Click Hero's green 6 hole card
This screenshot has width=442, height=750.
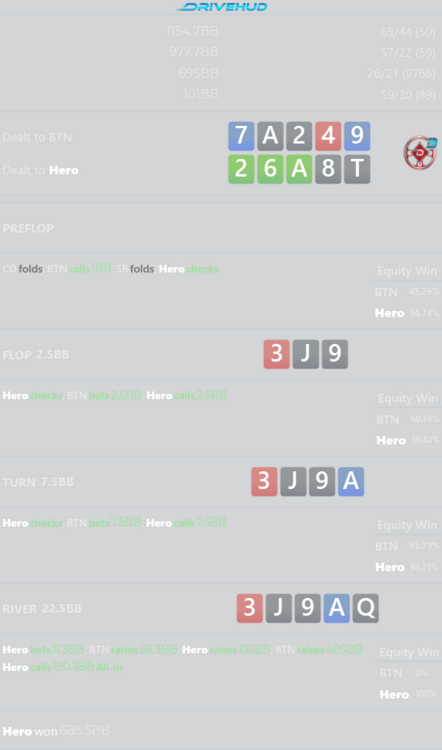tap(270, 169)
